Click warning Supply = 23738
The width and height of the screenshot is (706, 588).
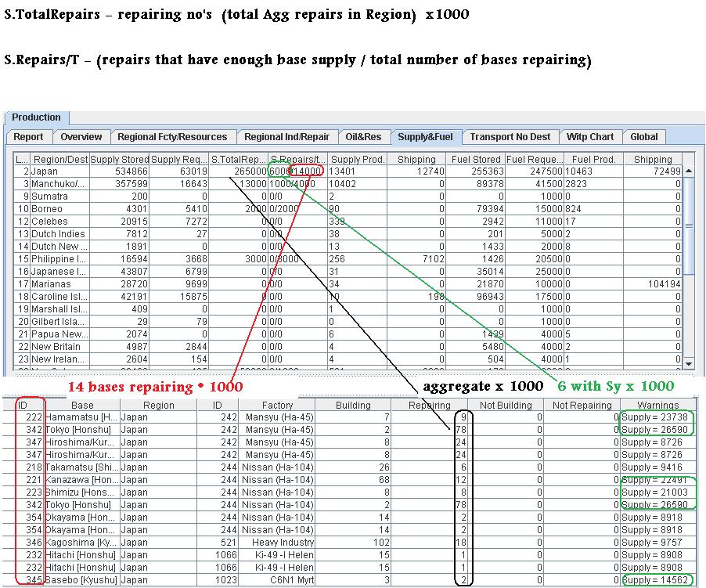click(654, 417)
